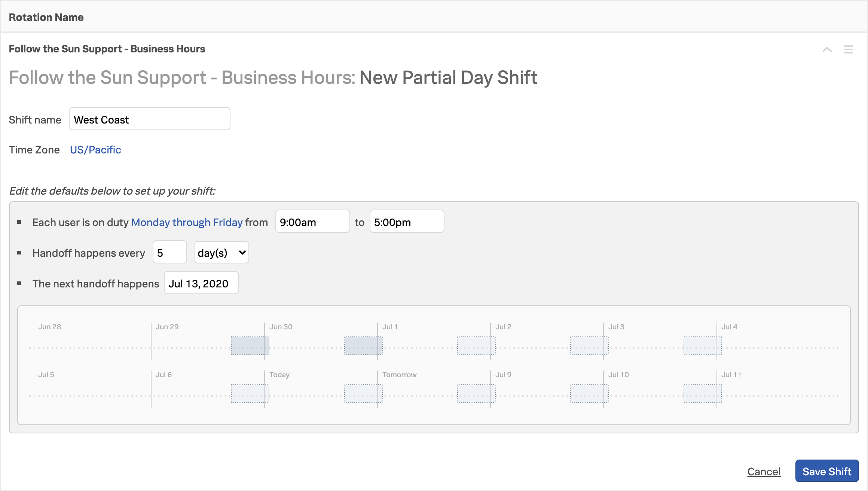The height and width of the screenshot is (491, 868).
Task: Click the Cancel button
Action: [x=764, y=471]
